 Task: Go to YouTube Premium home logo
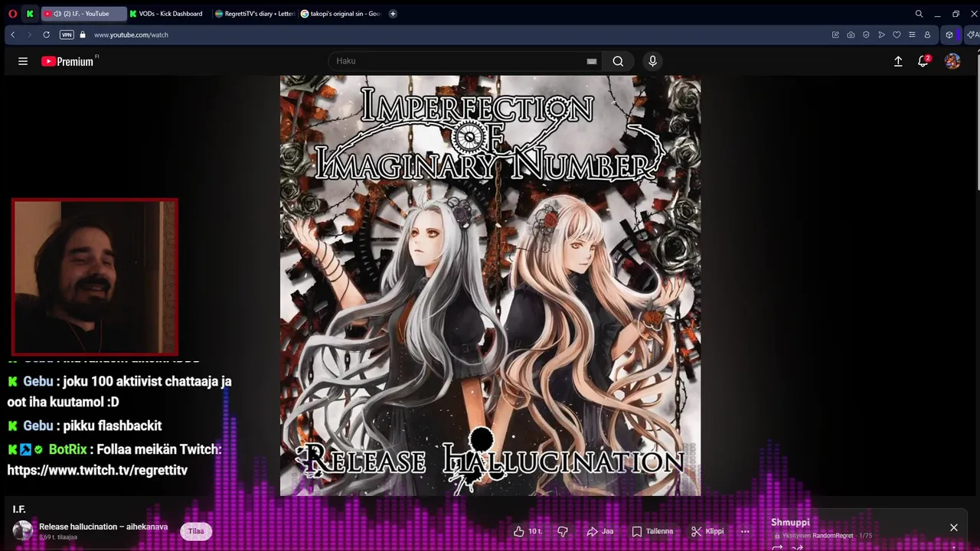pyautogui.click(x=69, y=61)
